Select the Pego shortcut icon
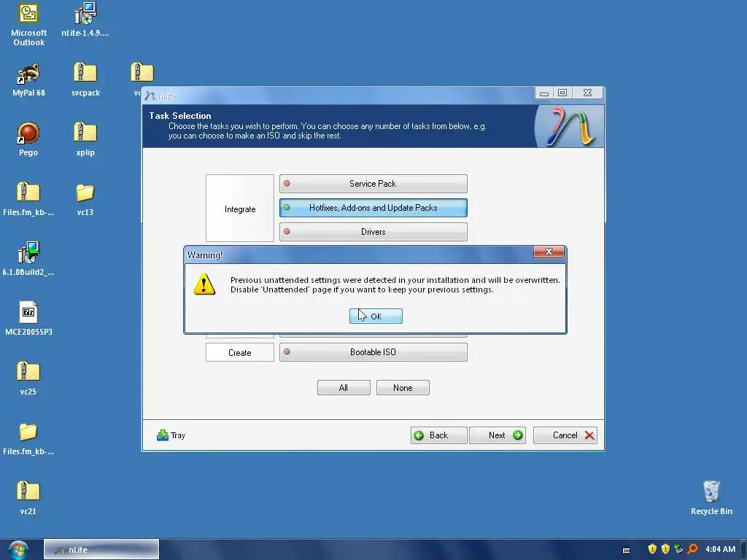The image size is (747, 560). pos(28,139)
